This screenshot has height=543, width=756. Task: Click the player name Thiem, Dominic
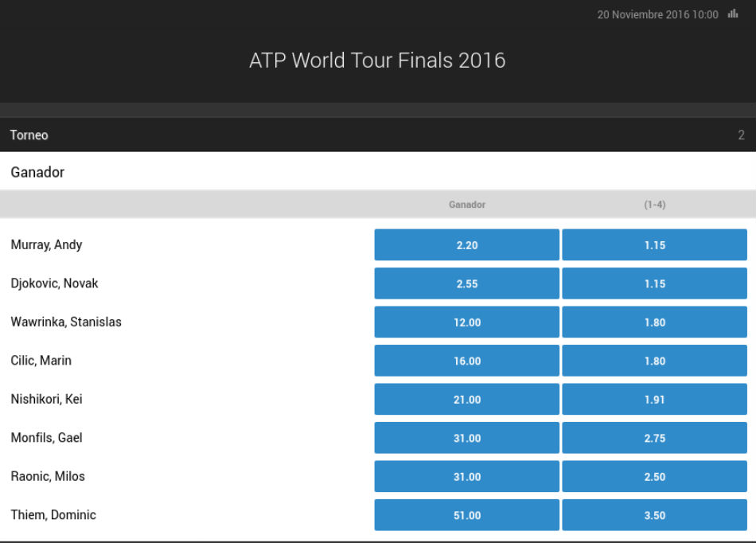(53, 515)
